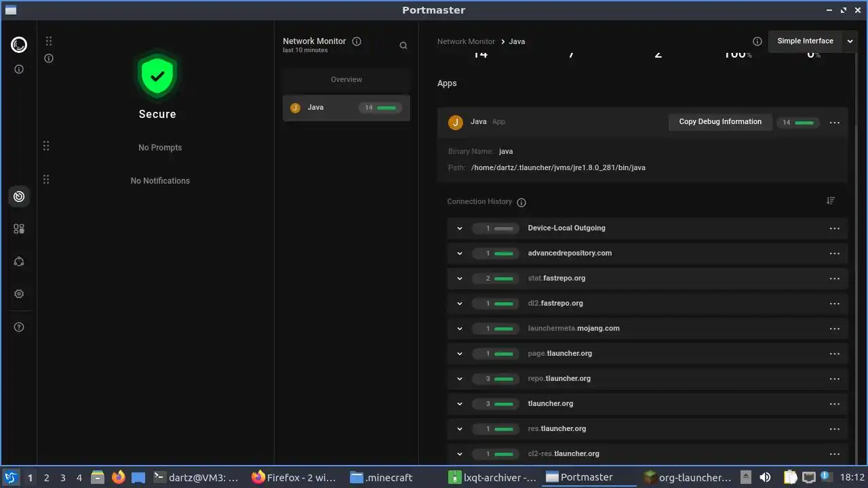The height and width of the screenshot is (488, 868).
Task: Expand the page.tlauncher.org row
Action: tap(459, 354)
